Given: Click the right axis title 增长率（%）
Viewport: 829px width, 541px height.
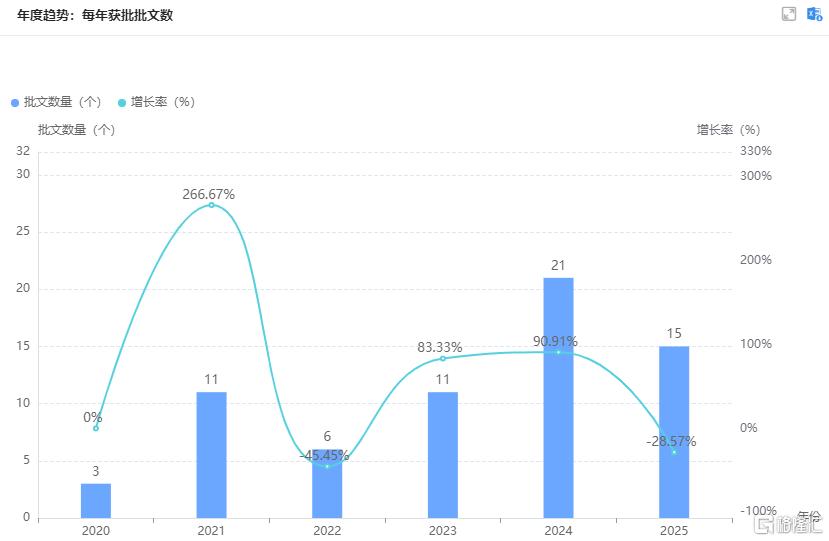Looking at the screenshot, I should pyautogui.click(x=729, y=130).
